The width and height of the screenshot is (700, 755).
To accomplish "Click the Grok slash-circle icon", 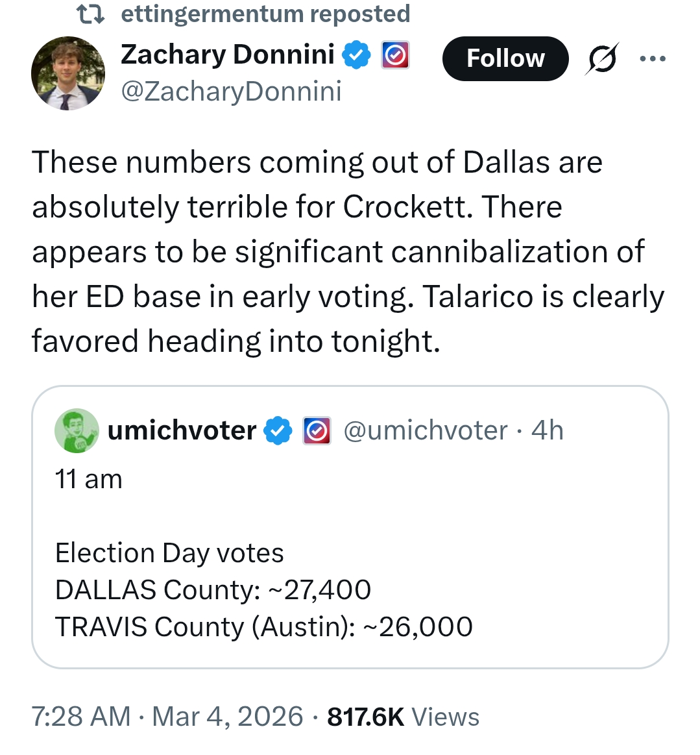I will tap(601, 59).
